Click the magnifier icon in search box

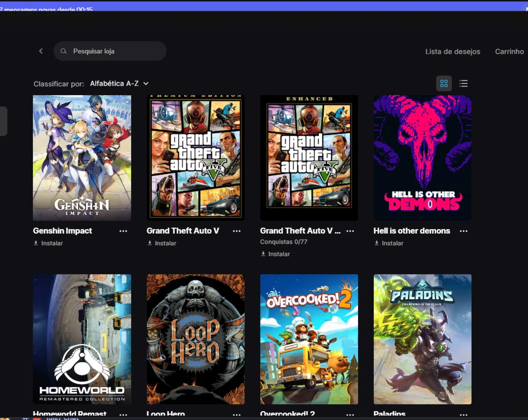click(63, 51)
